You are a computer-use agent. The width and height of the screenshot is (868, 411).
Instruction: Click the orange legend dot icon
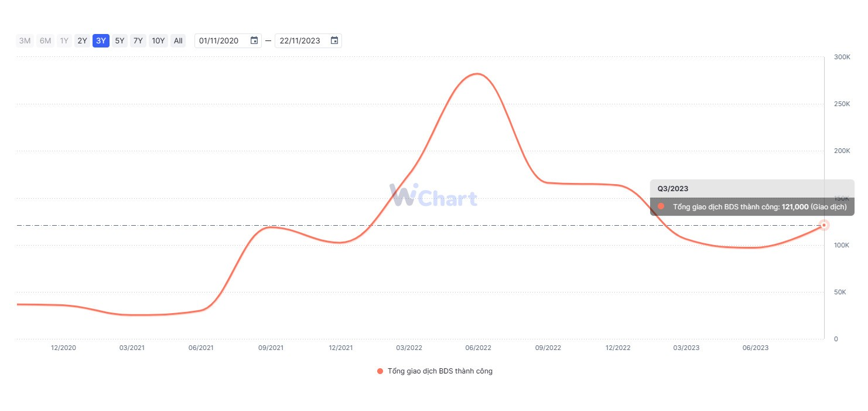tap(380, 371)
